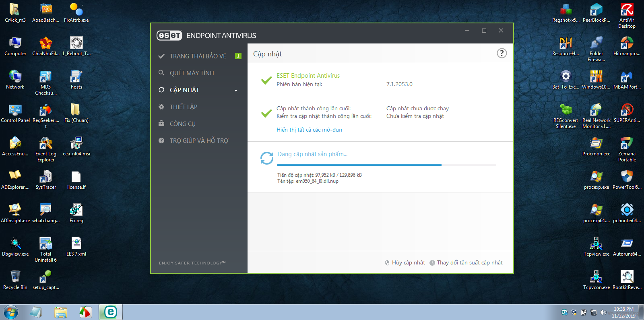The image size is (644, 320).
Task: Click the help question mark icon
Action: coord(502,53)
